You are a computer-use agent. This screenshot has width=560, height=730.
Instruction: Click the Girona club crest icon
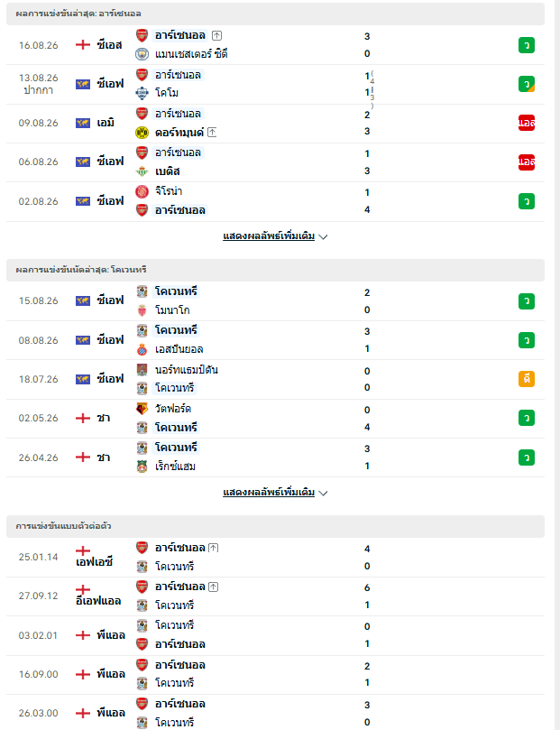pyautogui.click(x=142, y=191)
